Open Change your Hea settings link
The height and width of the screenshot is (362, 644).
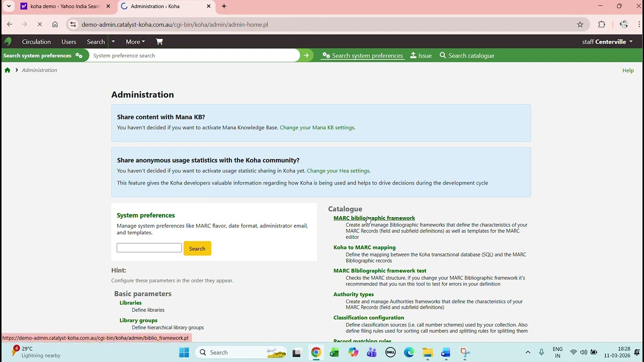pyautogui.click(x=338, y=171)
